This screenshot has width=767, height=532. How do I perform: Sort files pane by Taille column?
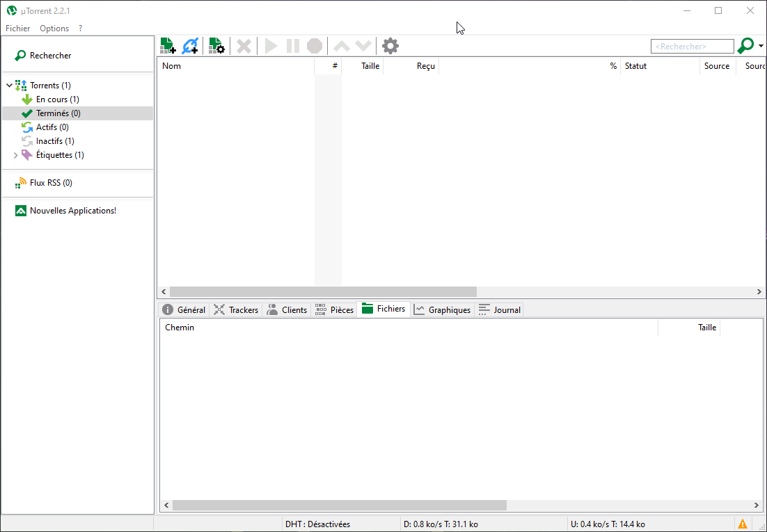tap(689, 328)
